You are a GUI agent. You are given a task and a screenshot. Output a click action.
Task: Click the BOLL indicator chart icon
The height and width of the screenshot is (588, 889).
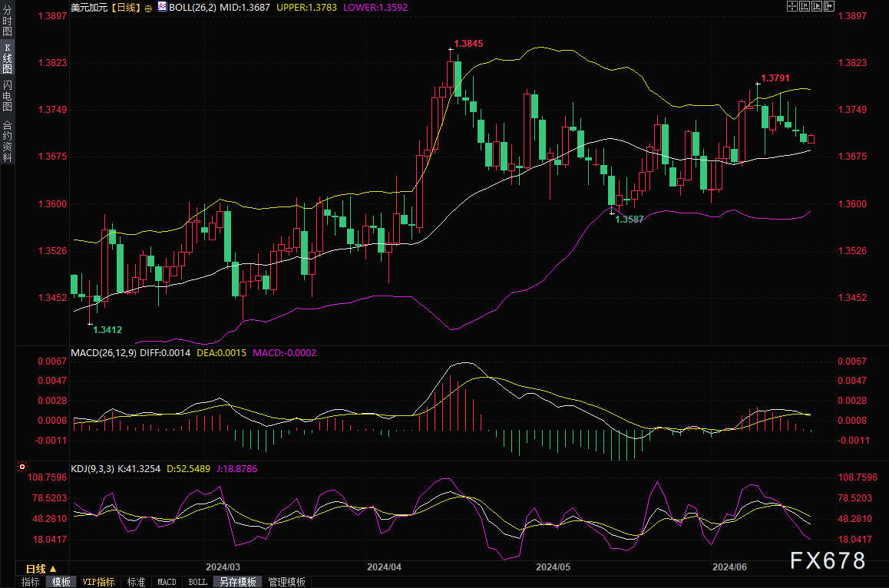[x=161, y=7]
